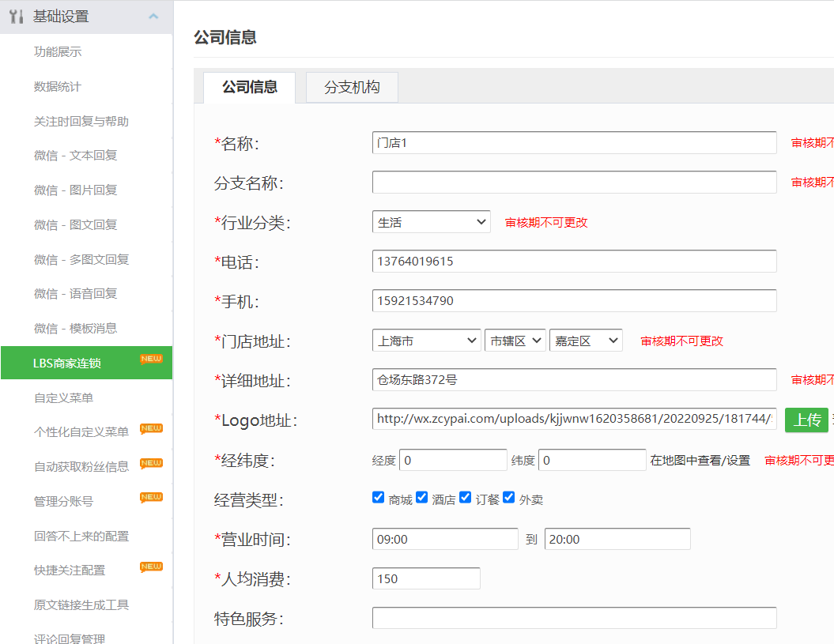
Task: Open 在地图中查看/设置 link
Action: [x=700, y=461]
